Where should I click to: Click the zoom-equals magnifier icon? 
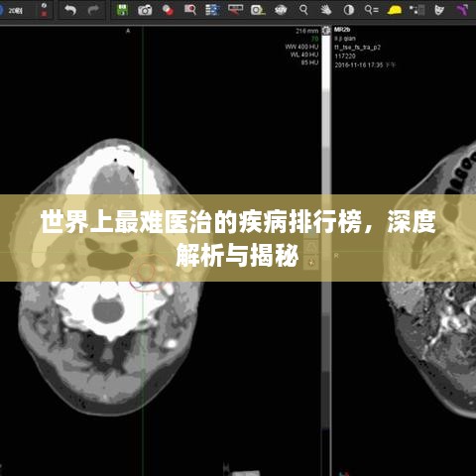(371, 10)
